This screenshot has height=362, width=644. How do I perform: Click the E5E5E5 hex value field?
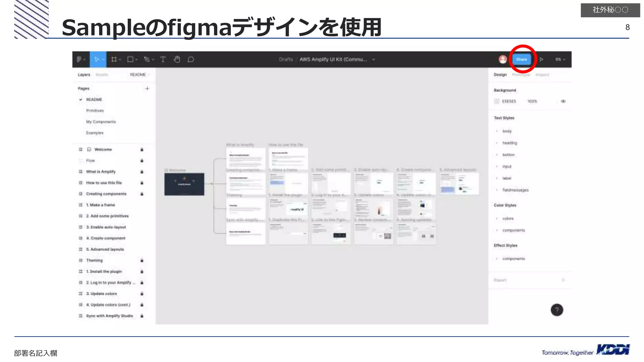click(x=509, y=101)
